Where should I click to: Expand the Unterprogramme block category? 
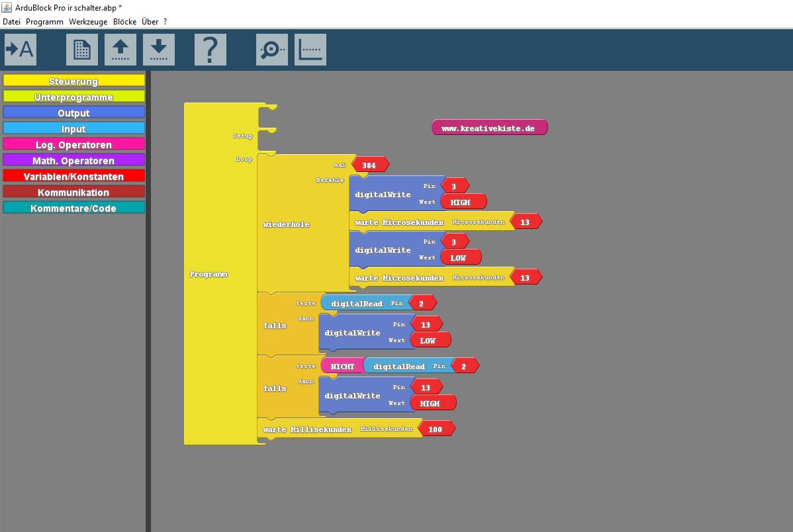click(x=73, y=97)
